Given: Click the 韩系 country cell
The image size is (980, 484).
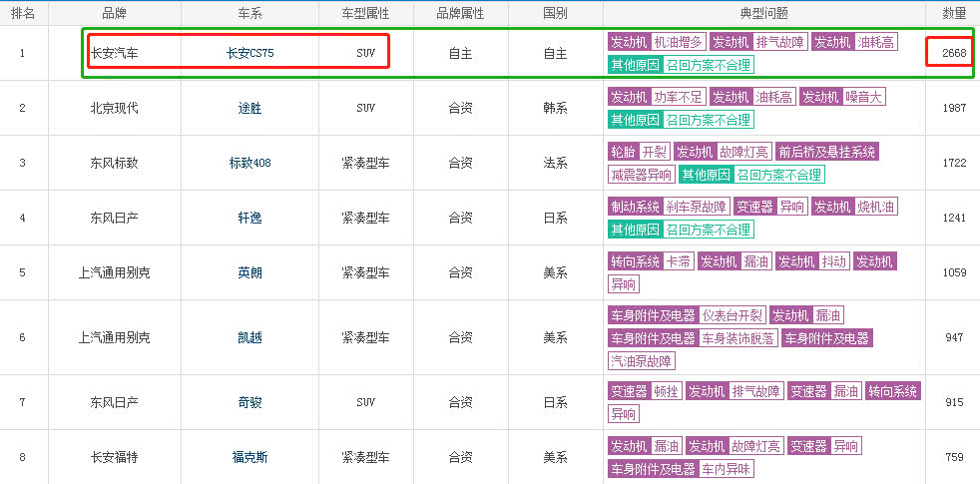Looking at the screenshot, I should tap(556, 108).
